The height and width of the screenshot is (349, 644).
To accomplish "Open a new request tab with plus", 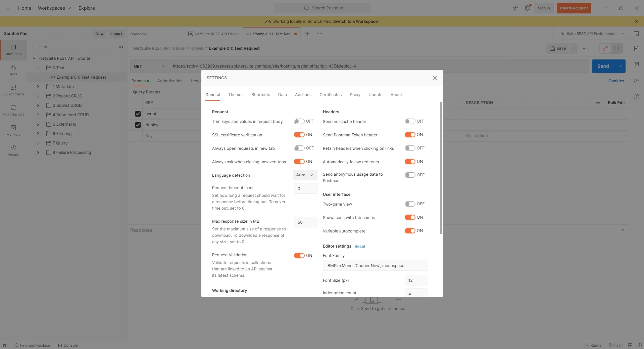I will pyautogui.click(x=307, y=34).
